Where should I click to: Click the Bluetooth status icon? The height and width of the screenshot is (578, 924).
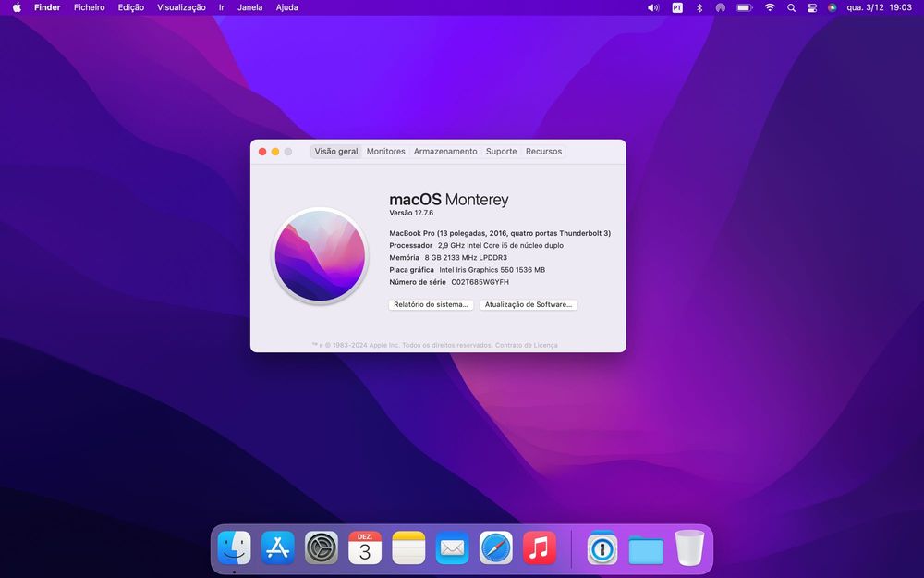click(x=699, y=7)
